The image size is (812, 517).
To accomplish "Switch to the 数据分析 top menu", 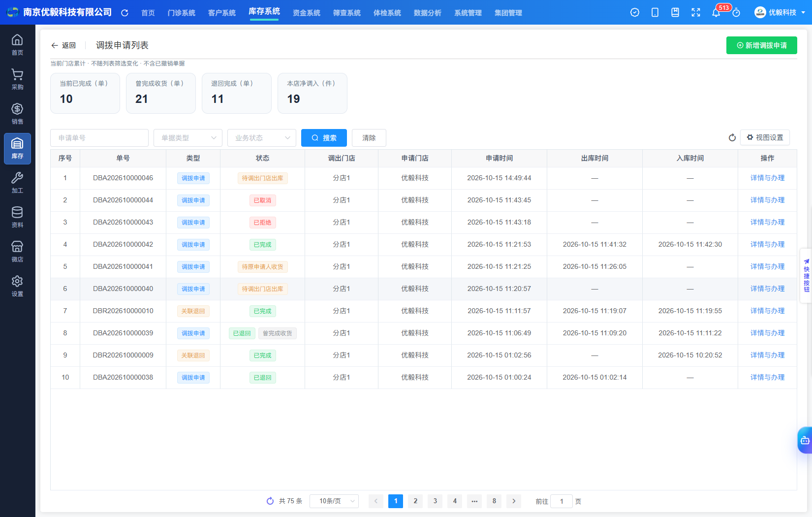I will tap(427, 13).
